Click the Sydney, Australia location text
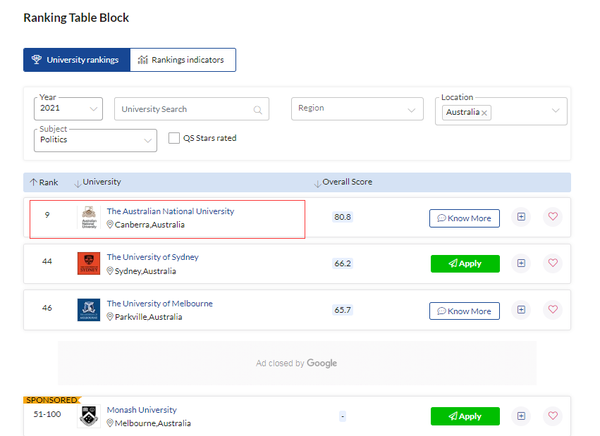This screenshot has width=600, height=436. 145,271
